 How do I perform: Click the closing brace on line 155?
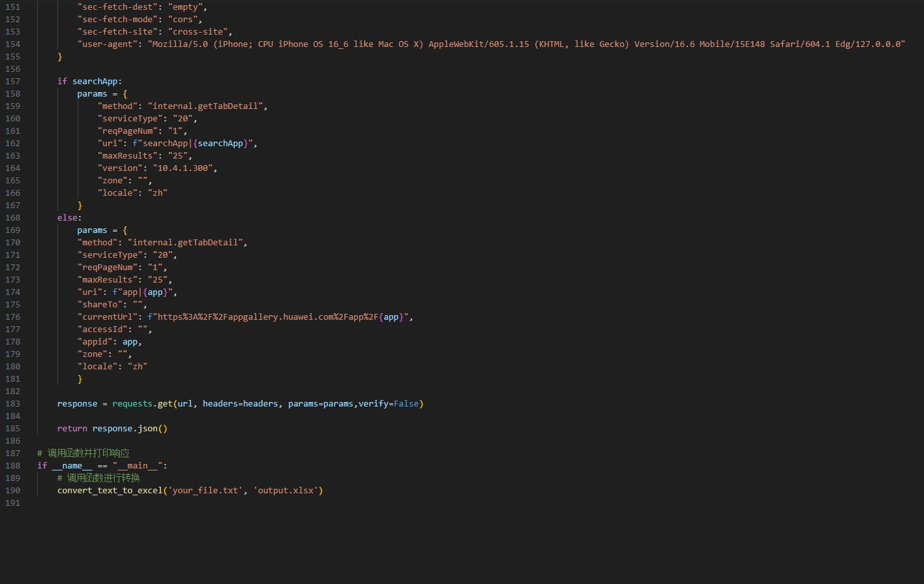point(60,57)
